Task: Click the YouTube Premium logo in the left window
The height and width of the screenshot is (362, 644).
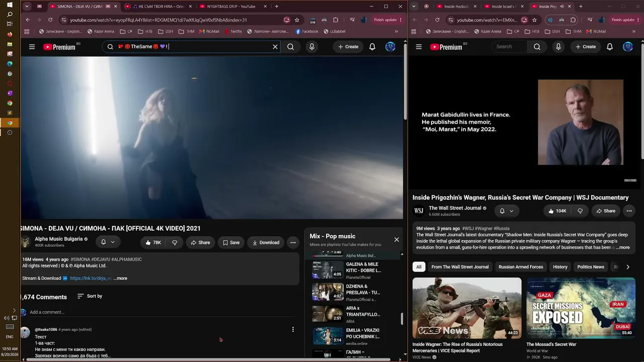Action: 59,47
